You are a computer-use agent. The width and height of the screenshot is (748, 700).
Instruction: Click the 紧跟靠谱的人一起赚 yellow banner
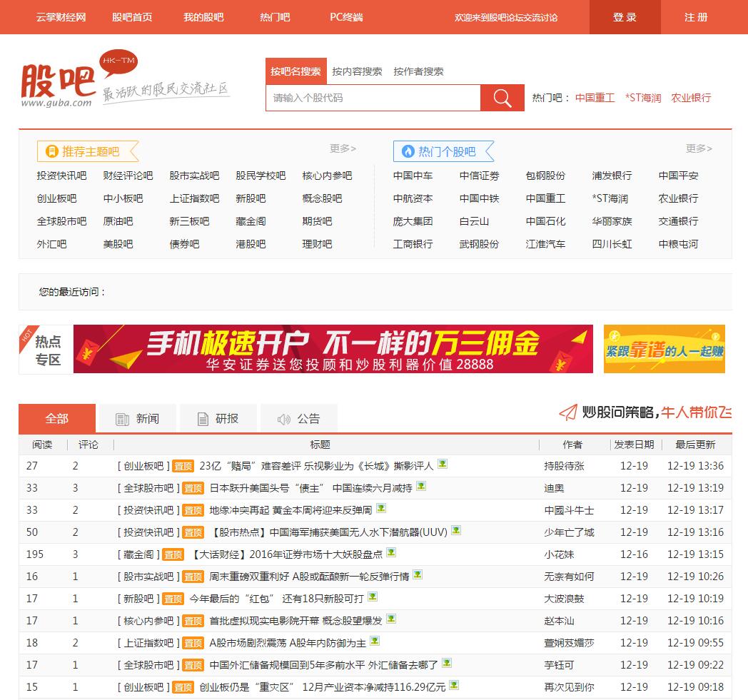[664, 349]
